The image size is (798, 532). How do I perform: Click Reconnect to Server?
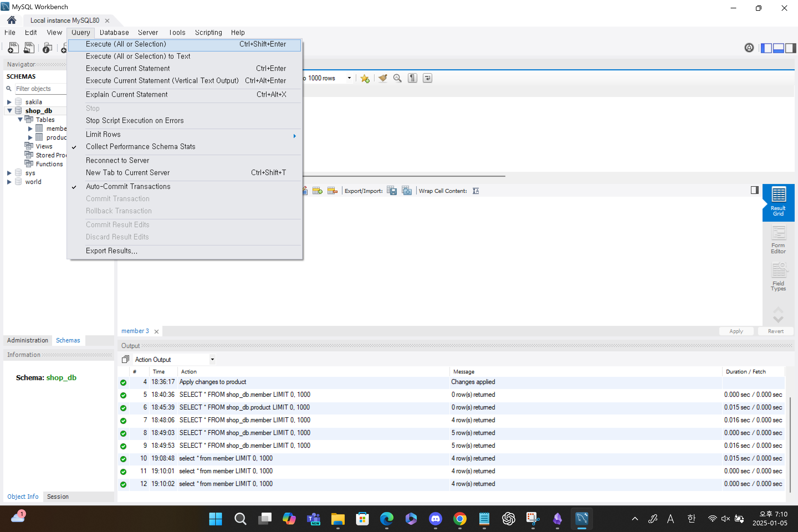coord(117,160)
